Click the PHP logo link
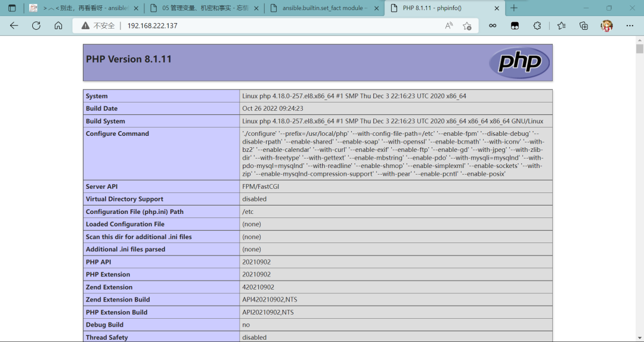Image resolution: width=644 pixels, height=342 pixels. (x=519, y=63)
